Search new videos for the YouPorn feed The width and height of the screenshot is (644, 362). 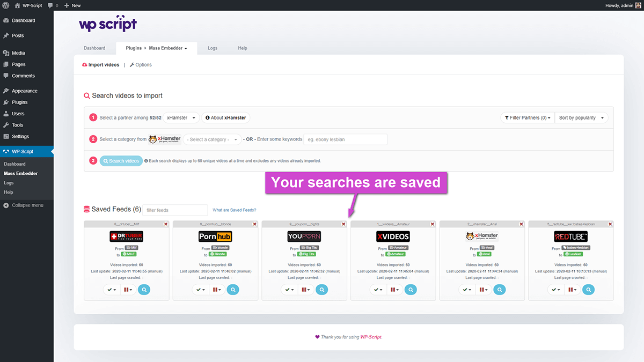coord(321,290)
